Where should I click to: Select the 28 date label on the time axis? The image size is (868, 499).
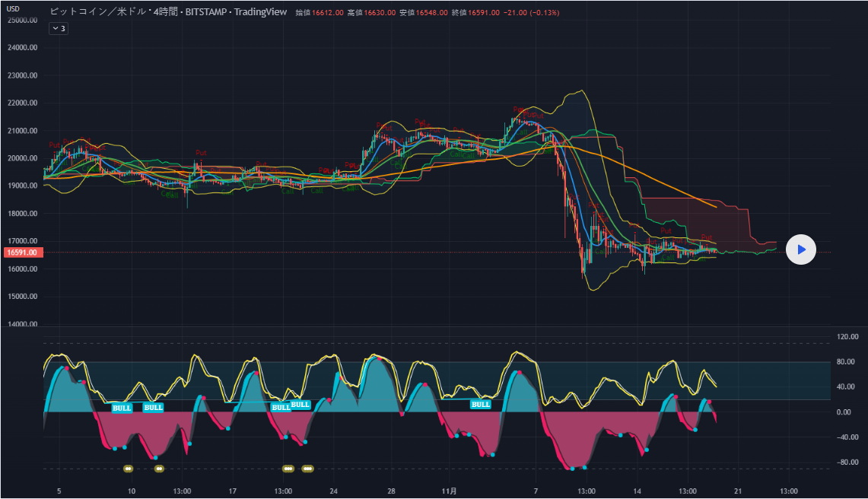[x=390, y=491]
